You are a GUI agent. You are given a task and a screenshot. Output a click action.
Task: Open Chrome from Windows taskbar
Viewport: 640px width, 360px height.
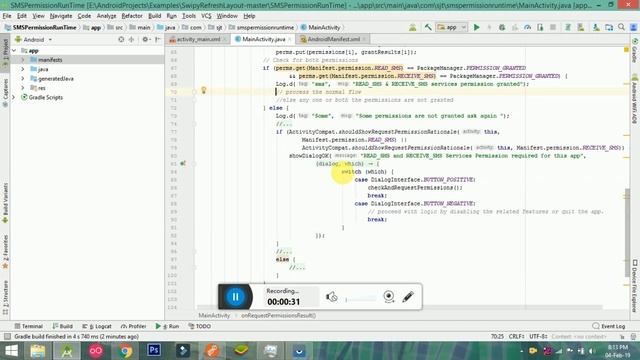coord(125,351)
